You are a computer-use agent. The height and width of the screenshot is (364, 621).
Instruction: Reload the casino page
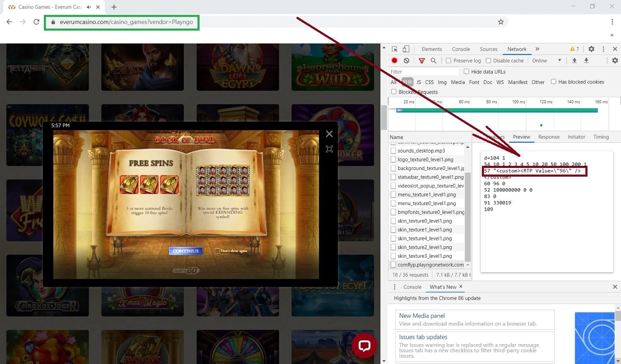click(36, 22)
